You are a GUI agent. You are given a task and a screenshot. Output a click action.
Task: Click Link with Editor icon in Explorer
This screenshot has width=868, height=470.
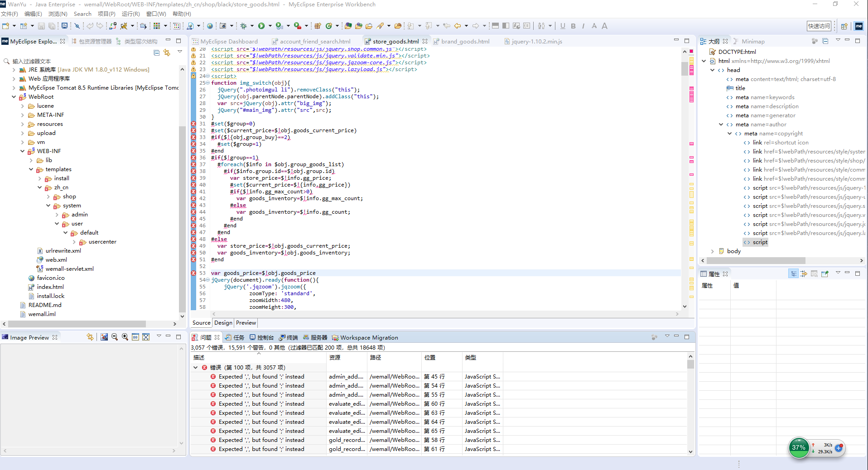coord(167,53)
